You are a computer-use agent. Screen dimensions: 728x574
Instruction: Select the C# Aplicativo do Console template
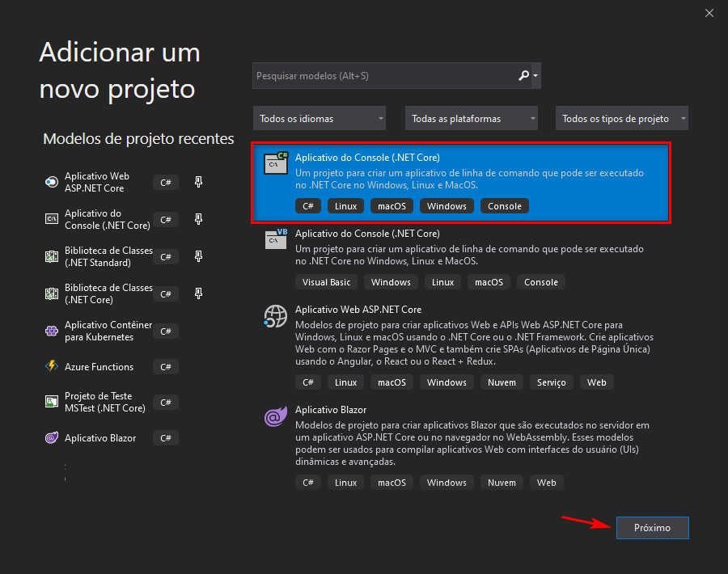[x=461, y=184]
